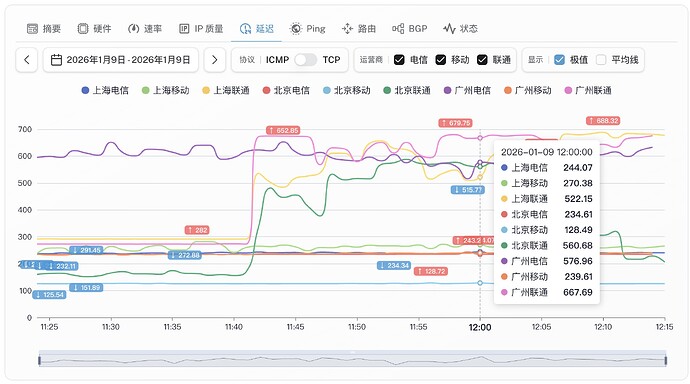
Task: Click the zoom slider overview track
Action: (x=352, y=361)
